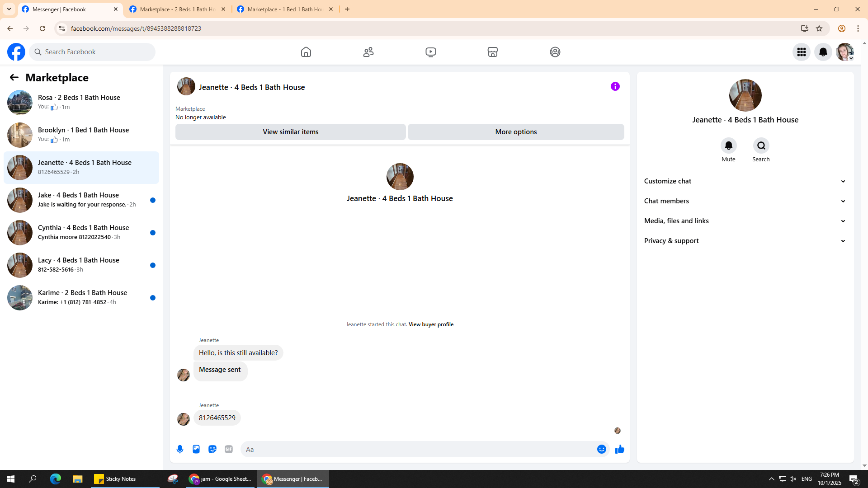Install app icon in address bar

[x=804, y=28]
